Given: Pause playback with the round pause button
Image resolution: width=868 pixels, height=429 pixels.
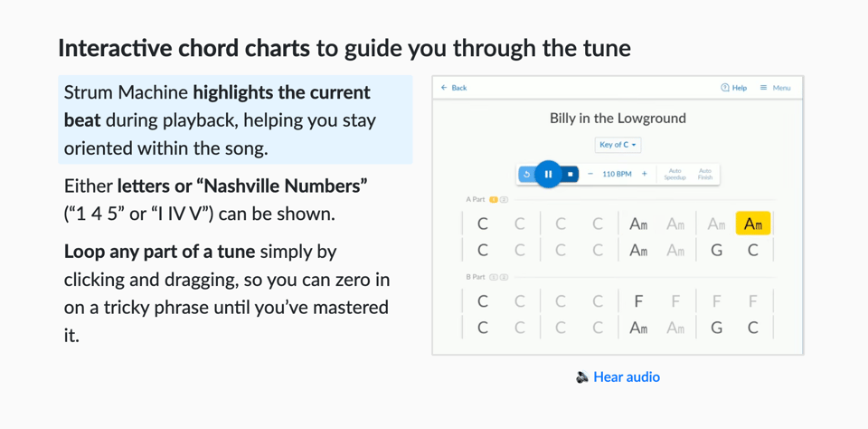Looking at the screenshot, I should pyautogui.click(x=548, y=174).
